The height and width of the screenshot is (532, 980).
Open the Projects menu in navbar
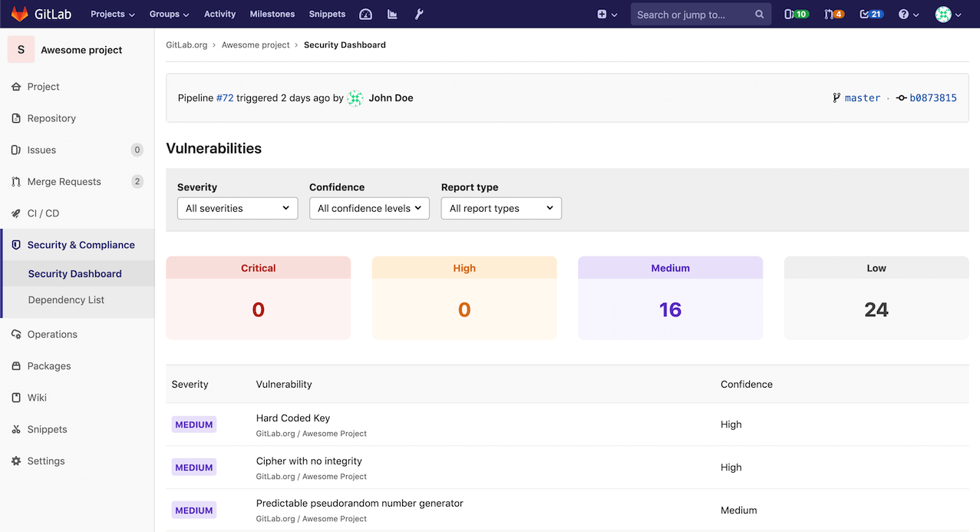coord(112,14)
